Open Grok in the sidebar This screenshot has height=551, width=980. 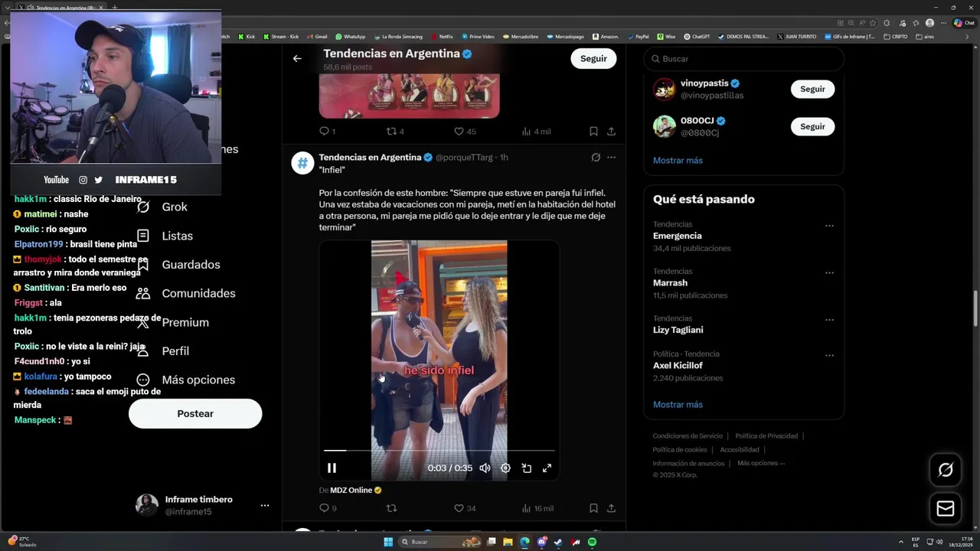coord(162,207)
